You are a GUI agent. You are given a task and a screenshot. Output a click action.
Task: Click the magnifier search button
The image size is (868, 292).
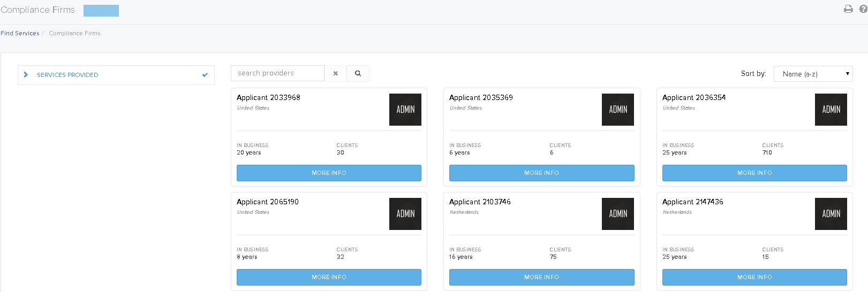click(358, 73)
